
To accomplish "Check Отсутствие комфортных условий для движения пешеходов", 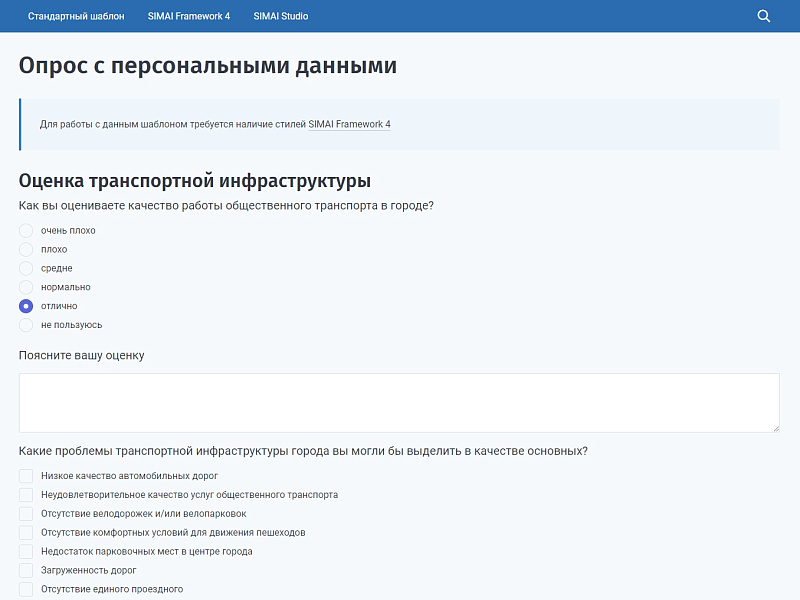I will pyautogui.click(x=25, y=534).
